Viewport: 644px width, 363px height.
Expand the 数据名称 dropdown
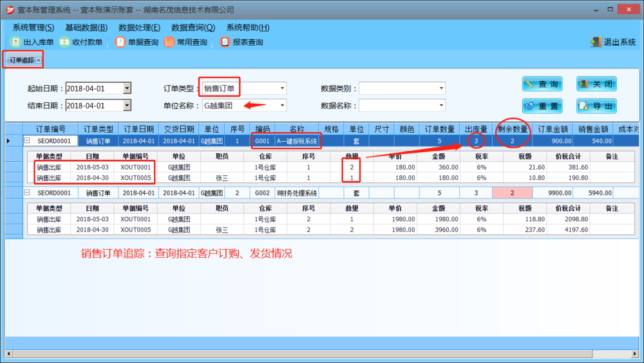(442, 105)
